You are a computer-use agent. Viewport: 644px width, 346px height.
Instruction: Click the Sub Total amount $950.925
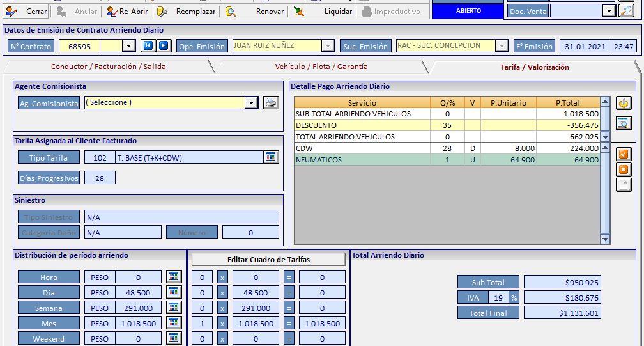[562, 282]
